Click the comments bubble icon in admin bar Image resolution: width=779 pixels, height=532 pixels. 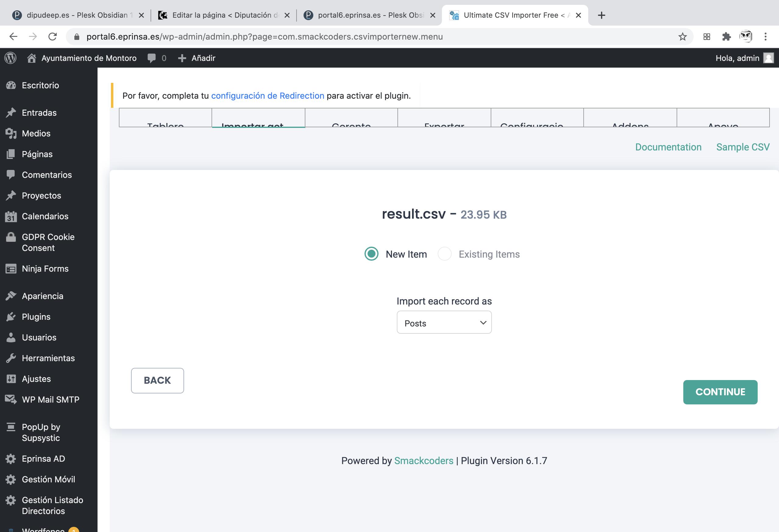point(151,58)
